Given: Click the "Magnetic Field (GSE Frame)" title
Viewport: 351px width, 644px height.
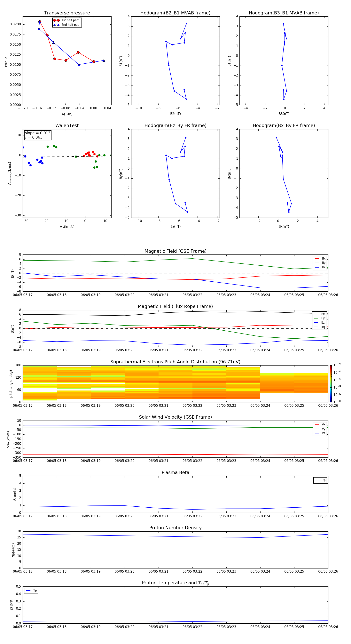Looking at the screenshot, I should pos(175,251).
